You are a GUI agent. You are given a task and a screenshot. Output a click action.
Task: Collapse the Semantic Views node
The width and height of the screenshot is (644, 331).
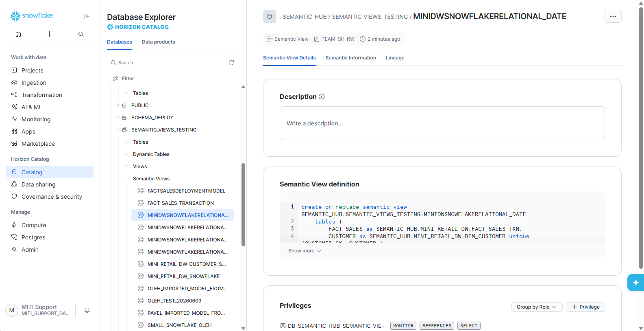point(126,178)
